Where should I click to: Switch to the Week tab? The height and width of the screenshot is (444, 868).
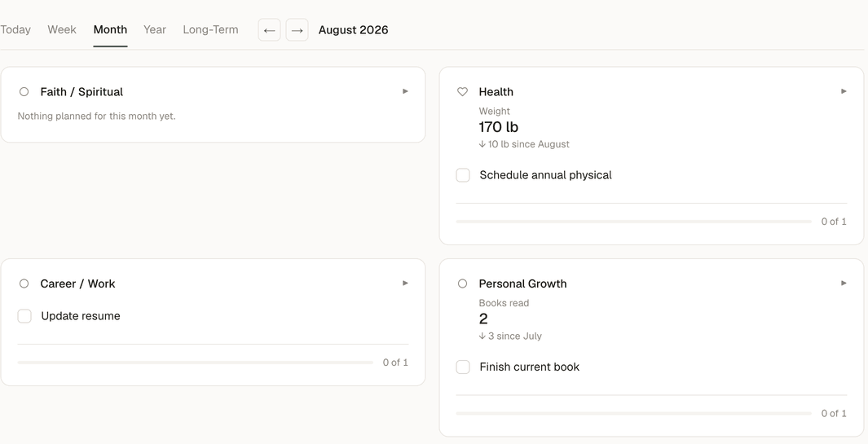coord(62,30)
